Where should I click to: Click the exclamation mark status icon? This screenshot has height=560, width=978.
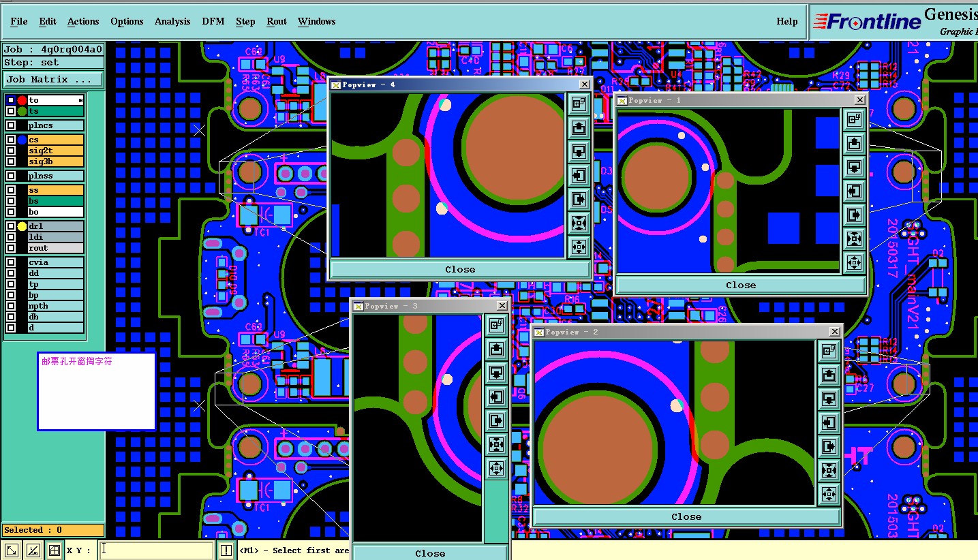(226, 550)
